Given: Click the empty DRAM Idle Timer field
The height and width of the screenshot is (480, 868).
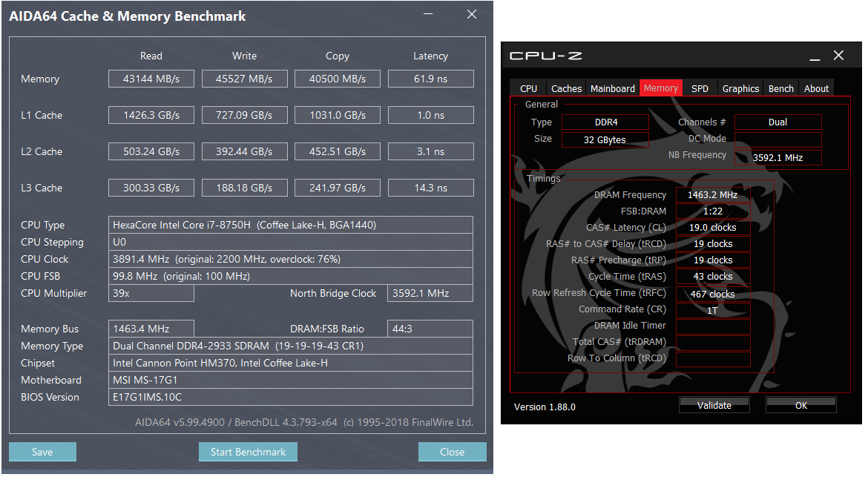Looking at the screenshot, I should pyautogui.click(x=713, y=326).
